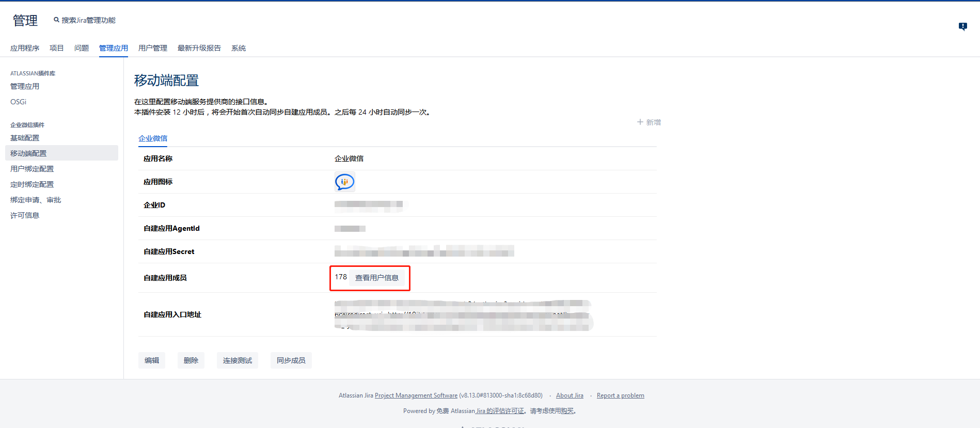This screenshot has height=428, width=980.
Task: Go to 最新升级报告 menu item
Action: [199, 48]
